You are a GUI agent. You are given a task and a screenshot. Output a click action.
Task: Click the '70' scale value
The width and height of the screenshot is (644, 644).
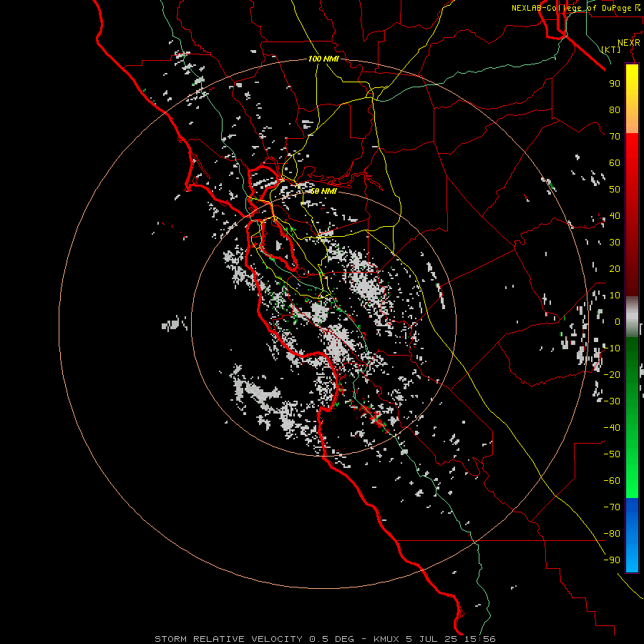click(x=615, y=137)
